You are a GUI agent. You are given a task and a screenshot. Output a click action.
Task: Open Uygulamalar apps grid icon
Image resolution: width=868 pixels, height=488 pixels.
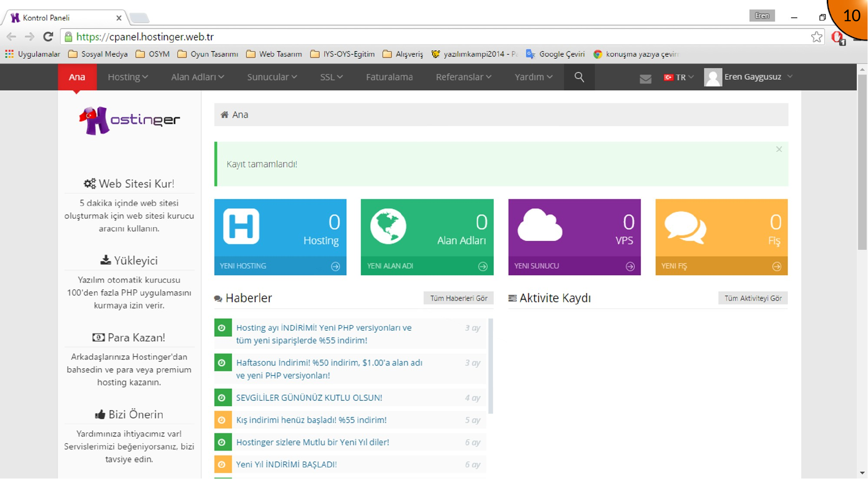coord(9,54)
